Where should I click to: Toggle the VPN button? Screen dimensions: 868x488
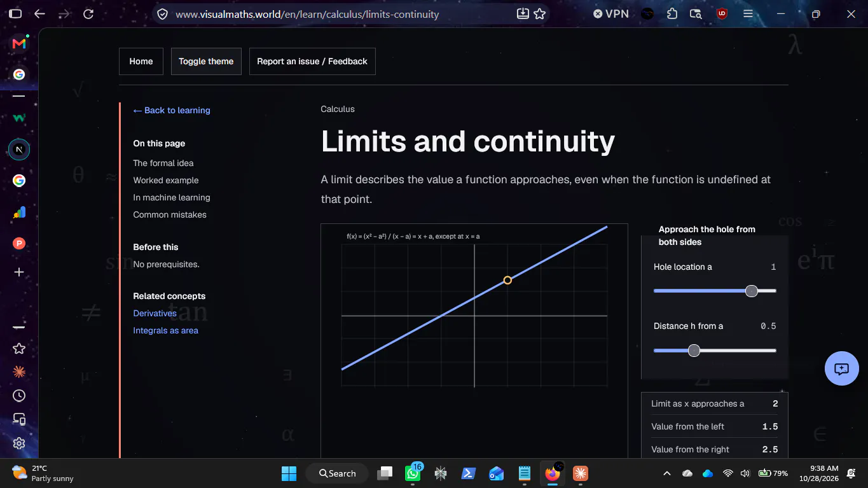[611, 14]
